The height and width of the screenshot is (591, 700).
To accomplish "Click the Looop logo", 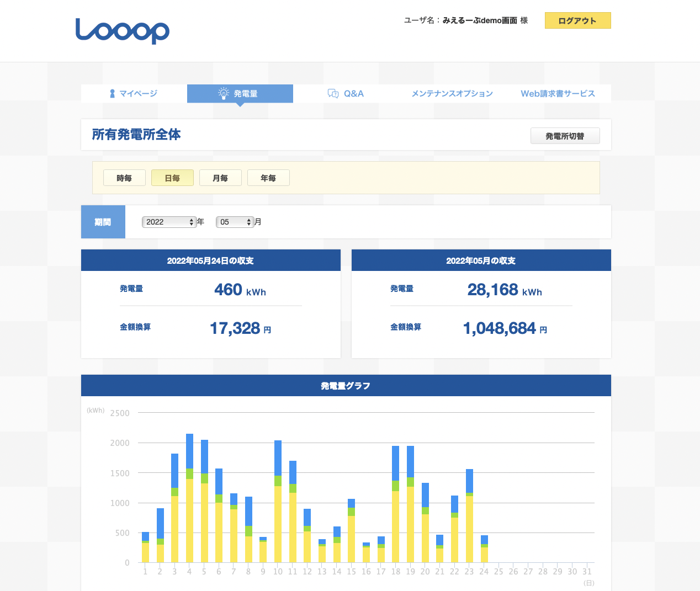I will (x=122, y=31).
